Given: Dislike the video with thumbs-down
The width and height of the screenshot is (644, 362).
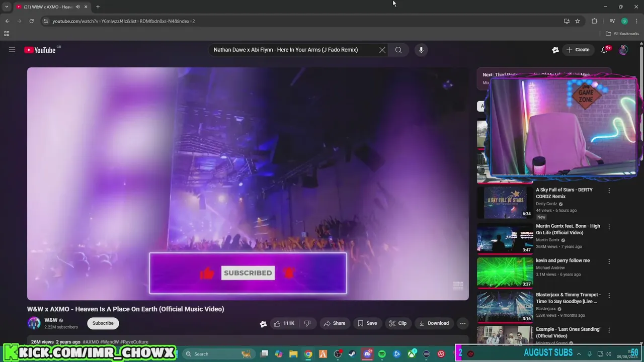Looking at the screenshot, I should pyautogui.click(x=307, y=323).
